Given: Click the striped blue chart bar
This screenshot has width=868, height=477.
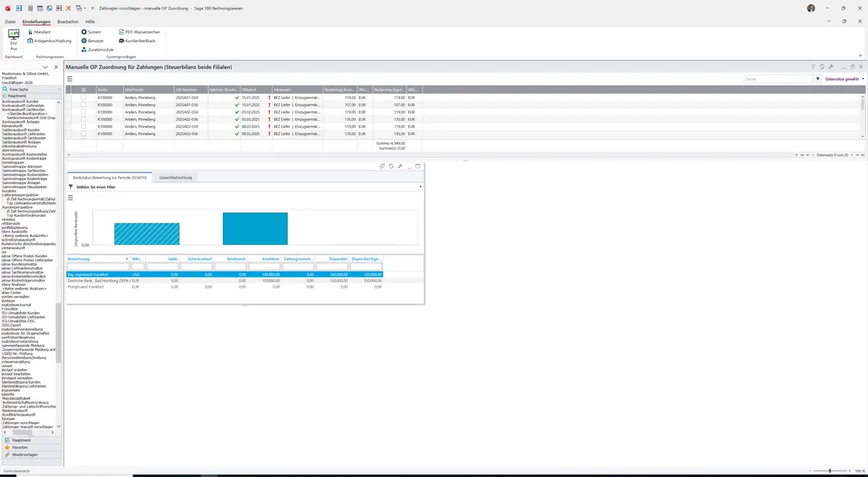Looking at the screenshot, I should [147, 234].
